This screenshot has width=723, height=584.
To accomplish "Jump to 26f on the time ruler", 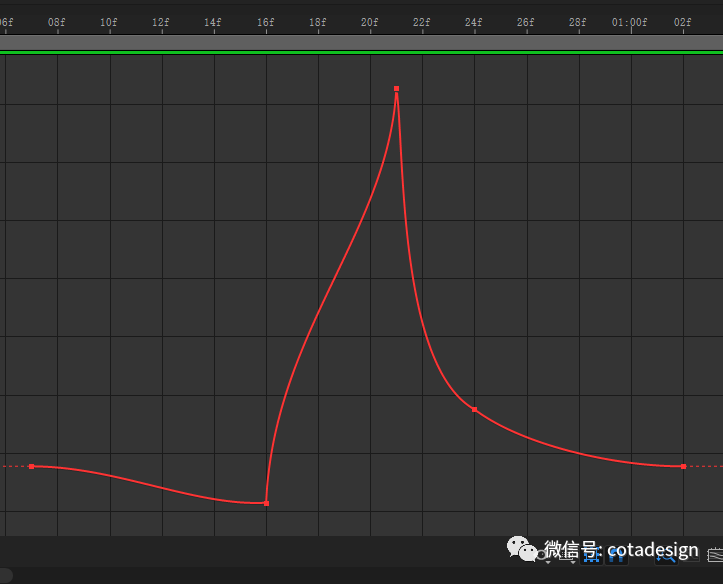I will click(526, 22).
